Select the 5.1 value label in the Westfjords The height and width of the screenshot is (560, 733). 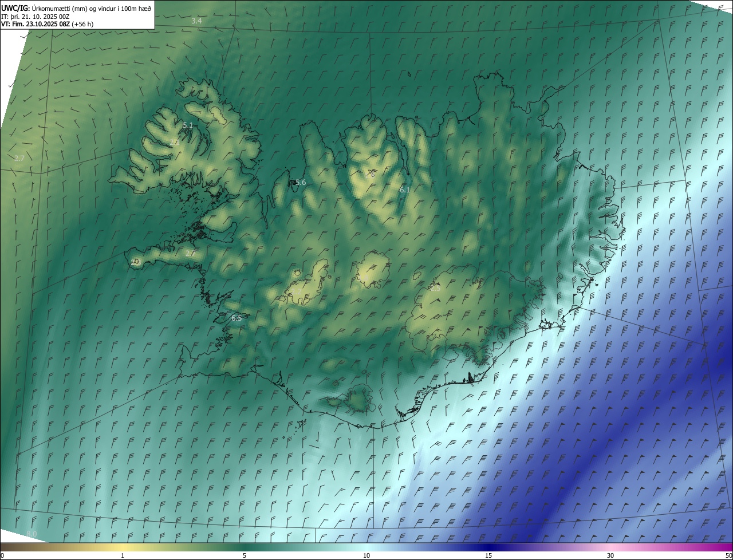point(188,125)
